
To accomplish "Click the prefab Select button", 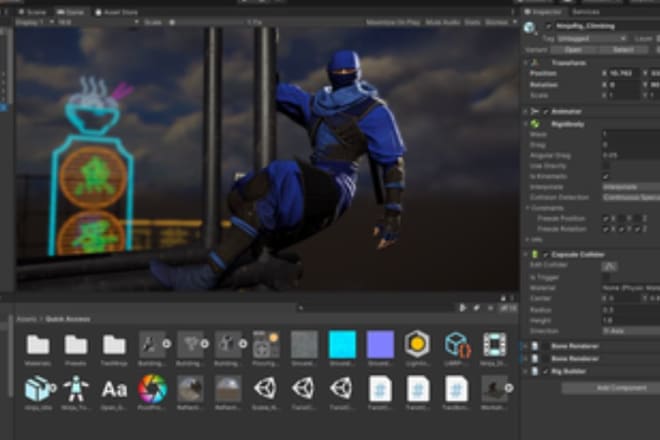I will [x=623, y=50].
